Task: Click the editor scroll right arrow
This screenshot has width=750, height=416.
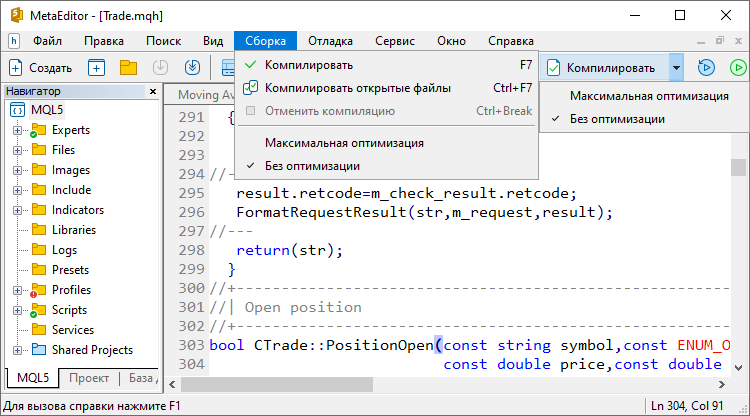Action: point(722,384)
